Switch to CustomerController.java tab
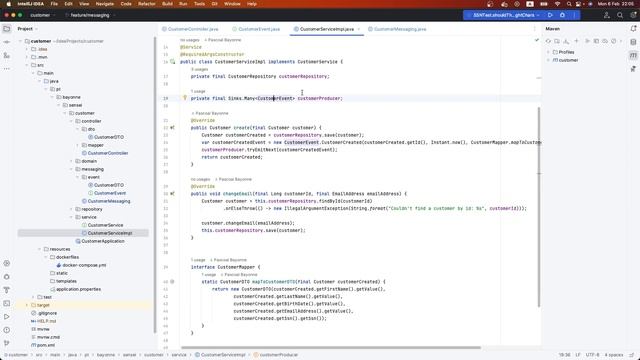The height and width of the screenshot is (360, 640). pyautogui.click(x=190, y=29)
